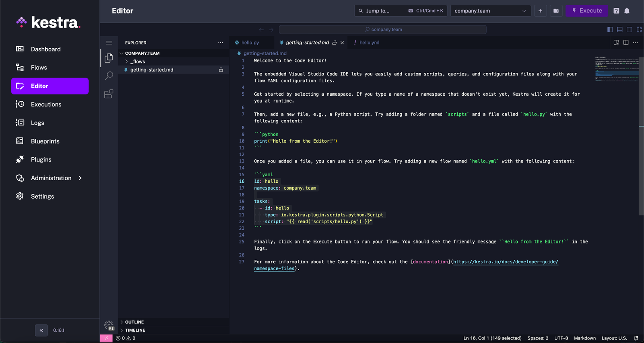Click getting-started.md in the breadcrumb
The image size is (644, 343).
pyautogui.click(x=265, y=53)
